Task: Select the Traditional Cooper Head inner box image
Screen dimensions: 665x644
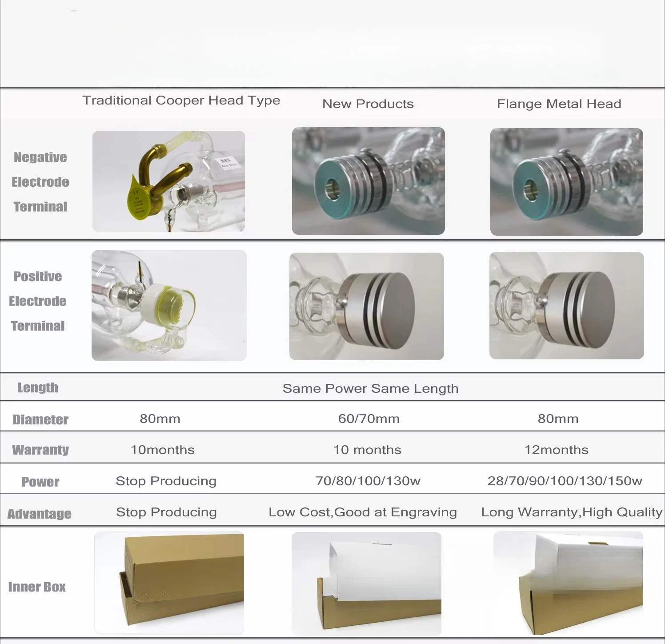Action: pos(169,583)
